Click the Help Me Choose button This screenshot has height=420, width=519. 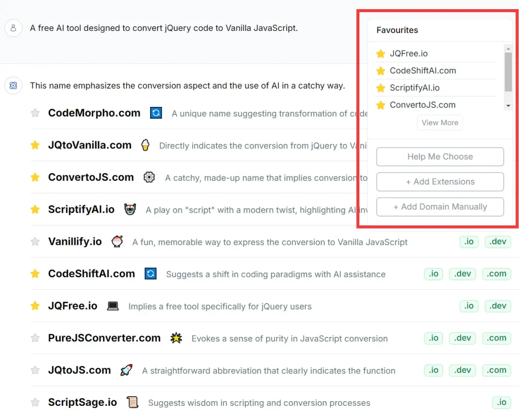pyautogui.click(x=439, y=157)
